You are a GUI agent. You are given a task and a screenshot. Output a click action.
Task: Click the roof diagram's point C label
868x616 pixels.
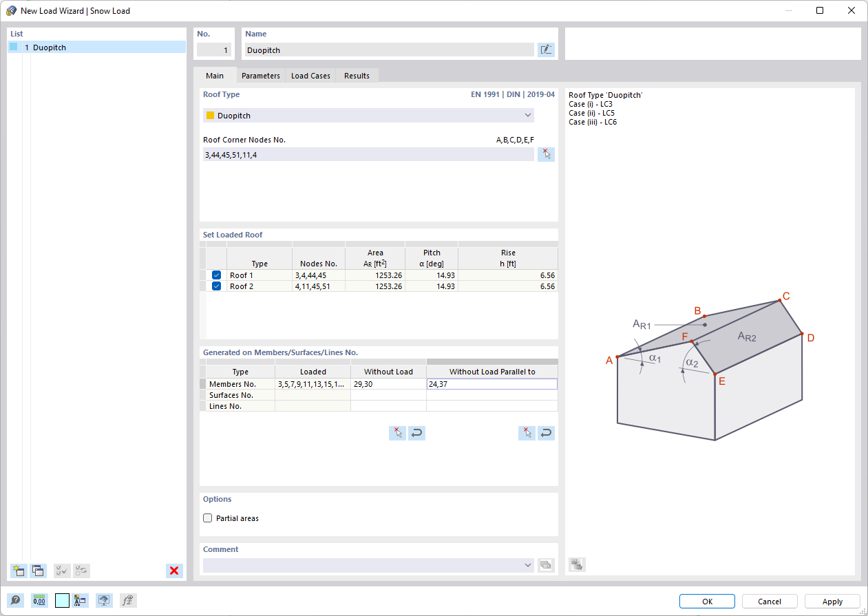coord(786,296)
